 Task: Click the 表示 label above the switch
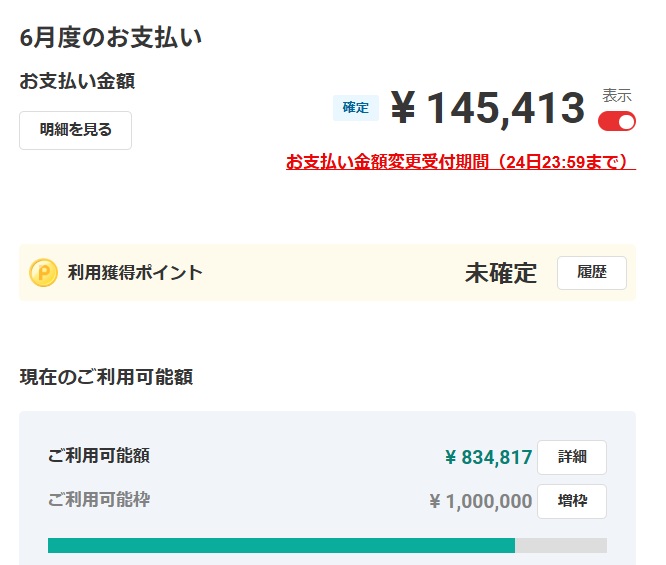[617, 96]
